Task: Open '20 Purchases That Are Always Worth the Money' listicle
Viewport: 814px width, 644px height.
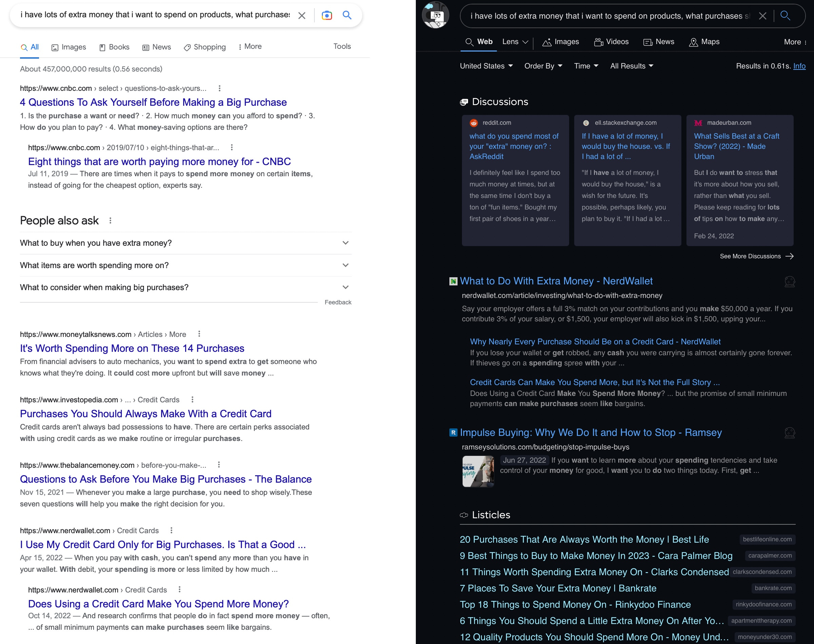Action: [584, 540]
